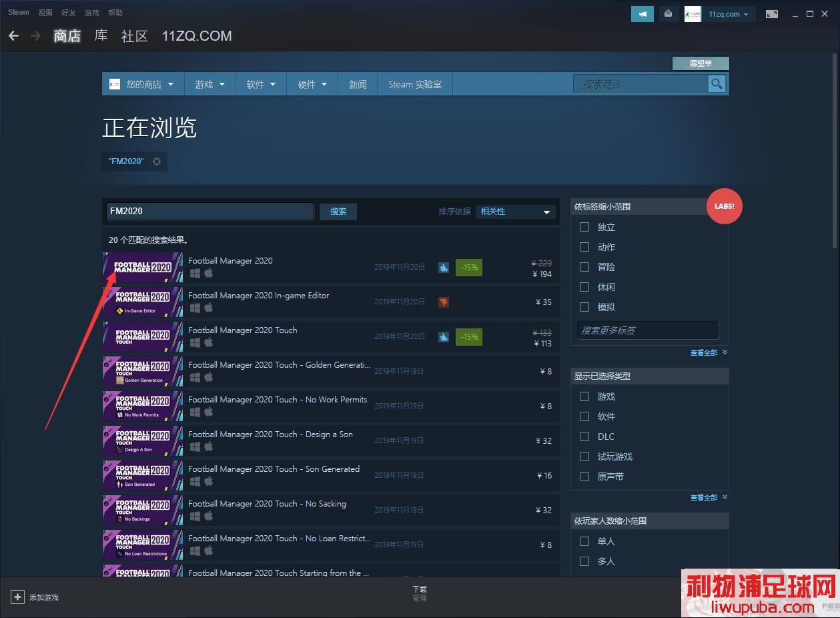Click the FM2020 search term field
This screenshot has height=618, width=840.
[210, 212]
